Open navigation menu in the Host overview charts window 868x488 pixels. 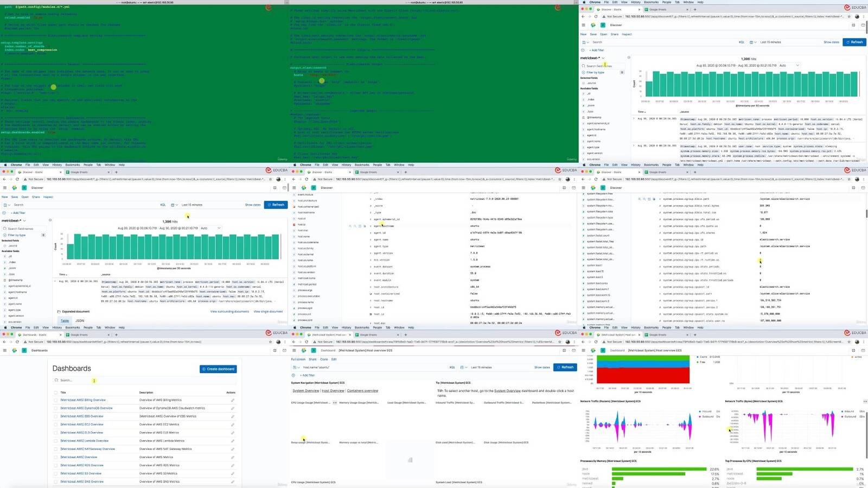583,351
